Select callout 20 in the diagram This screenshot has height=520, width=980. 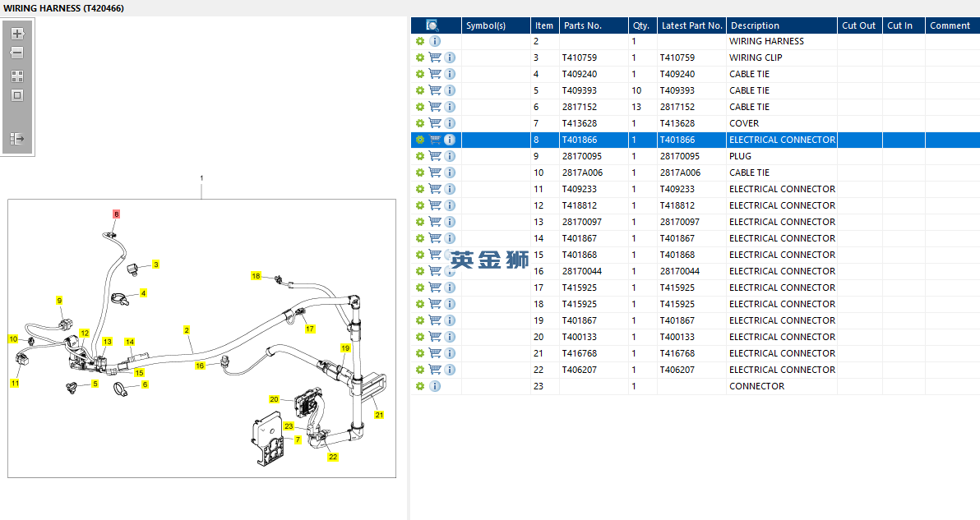coord(274,399)
